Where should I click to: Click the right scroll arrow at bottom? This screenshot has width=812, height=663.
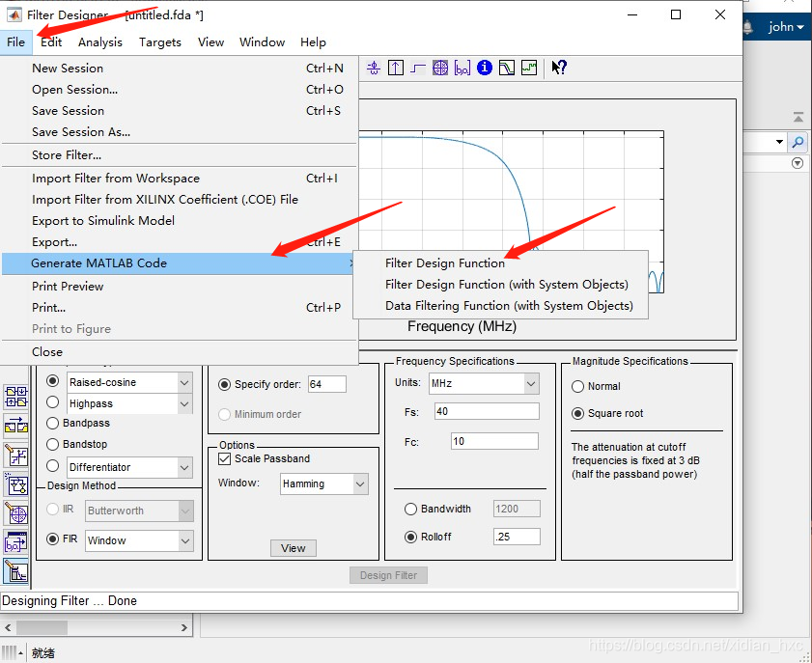183,628
